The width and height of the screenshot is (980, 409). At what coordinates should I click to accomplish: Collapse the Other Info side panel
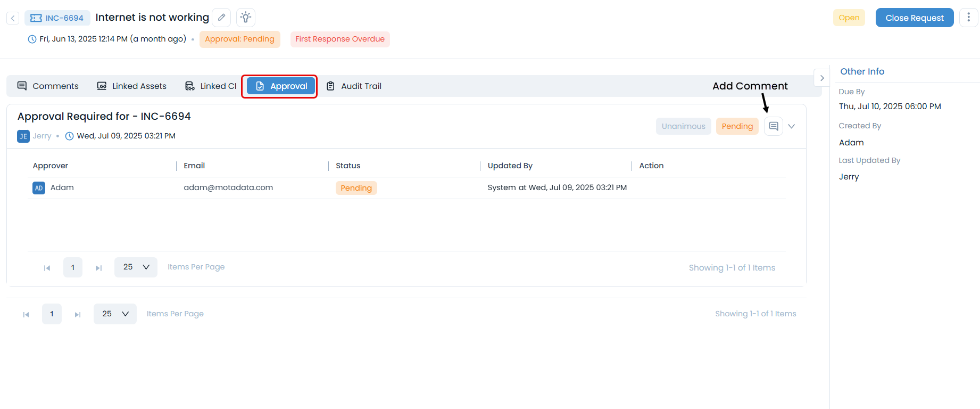[822, 78]
